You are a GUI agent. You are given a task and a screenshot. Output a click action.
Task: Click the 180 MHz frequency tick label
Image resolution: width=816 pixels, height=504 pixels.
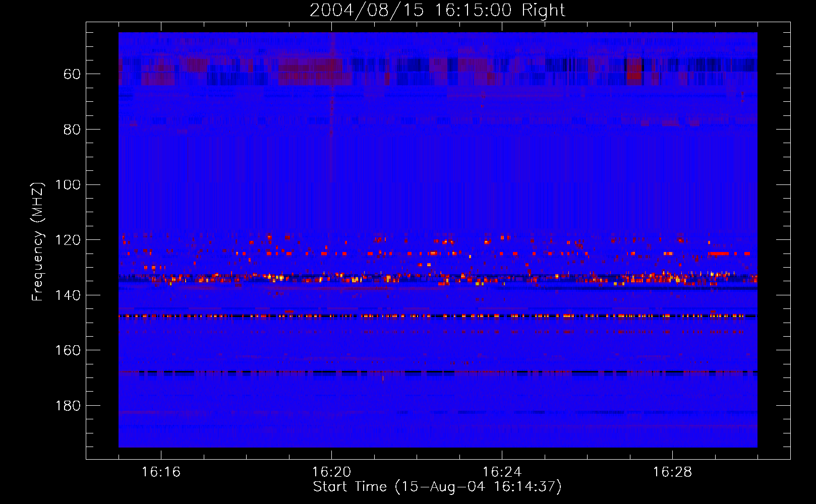[68, 406]
